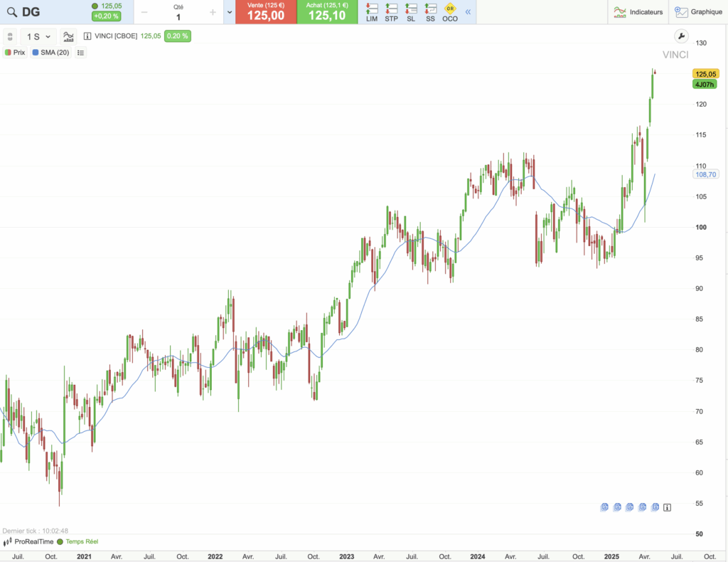The width and height of the screenshot is (728, 562).
Task: Open the leftmost news document icon
Action: coord(604,507)
